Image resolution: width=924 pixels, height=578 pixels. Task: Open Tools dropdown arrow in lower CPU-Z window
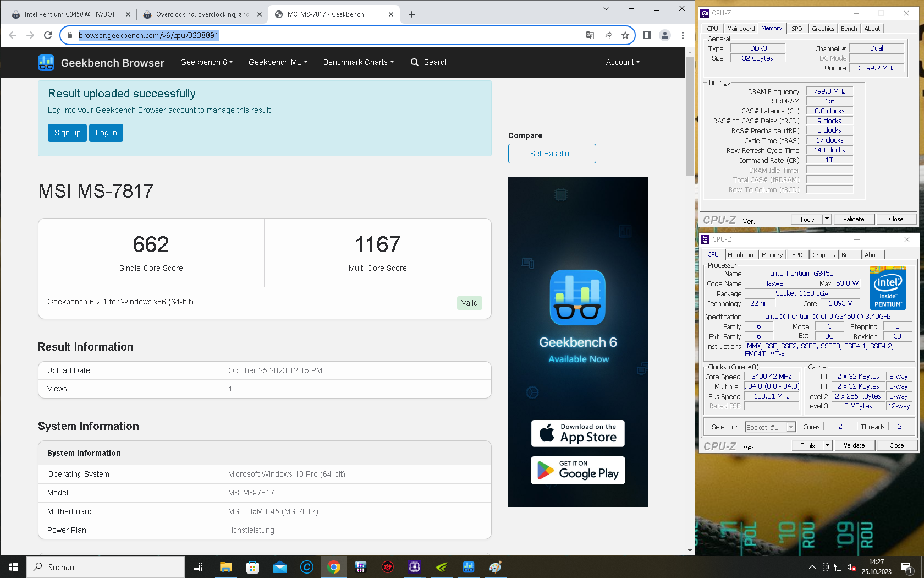[827, 445]
